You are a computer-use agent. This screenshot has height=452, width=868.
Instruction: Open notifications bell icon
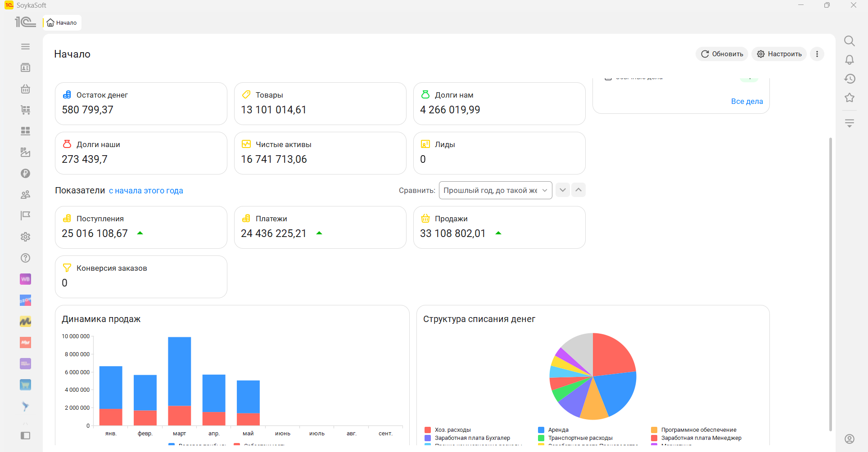(850, 60)
